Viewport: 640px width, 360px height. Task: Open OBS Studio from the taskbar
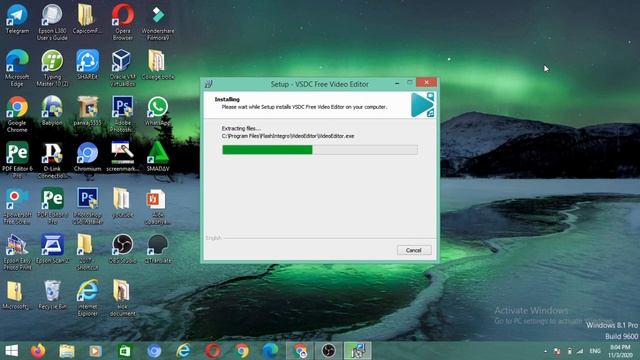(329, 351)
